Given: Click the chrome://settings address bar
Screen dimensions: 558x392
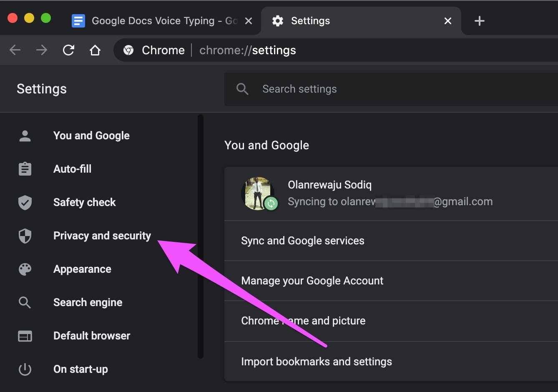Looking at the screenshot, I should point(336,50).
